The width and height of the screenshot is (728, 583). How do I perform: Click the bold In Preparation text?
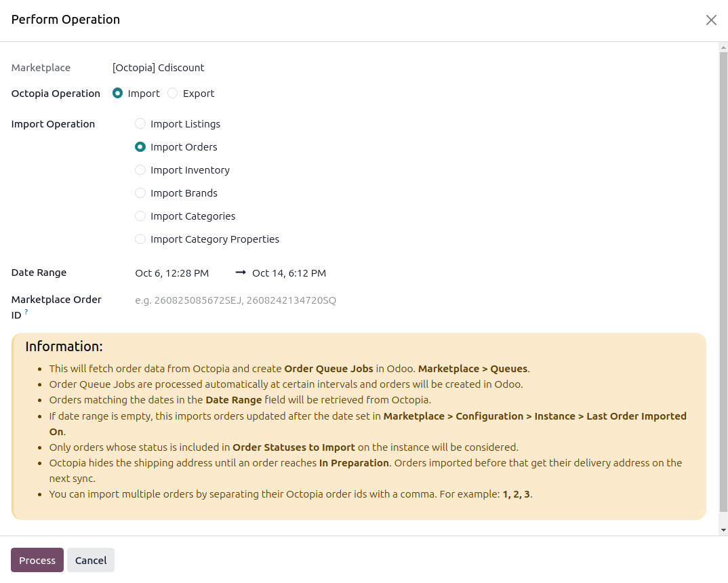[x=354, y=463]
